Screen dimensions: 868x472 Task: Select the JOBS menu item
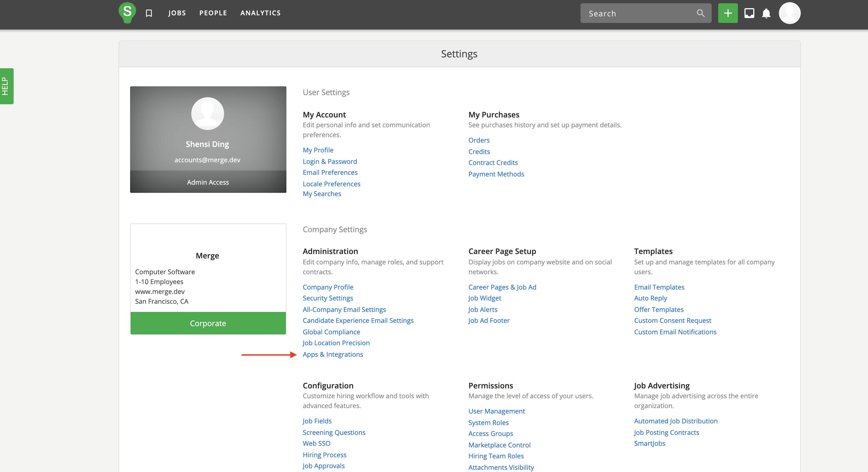tap(177, 13)
